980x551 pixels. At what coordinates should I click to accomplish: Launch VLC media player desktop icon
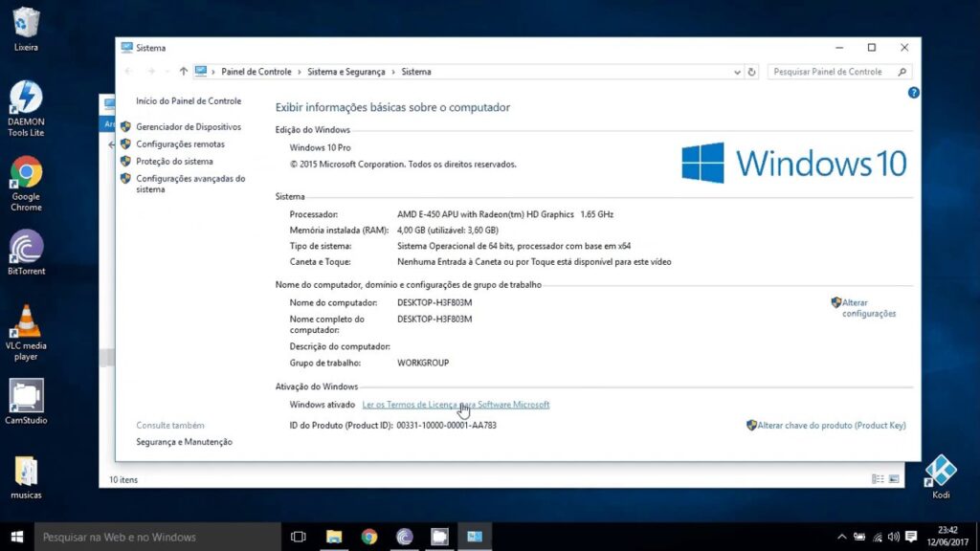pyautogui.click(x=26, y=332)
